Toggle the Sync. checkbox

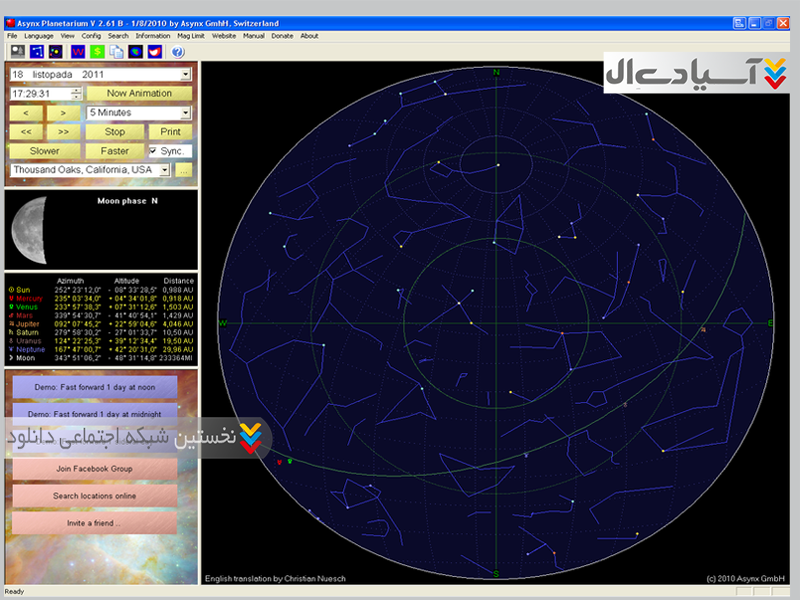[x=154, y=151]
